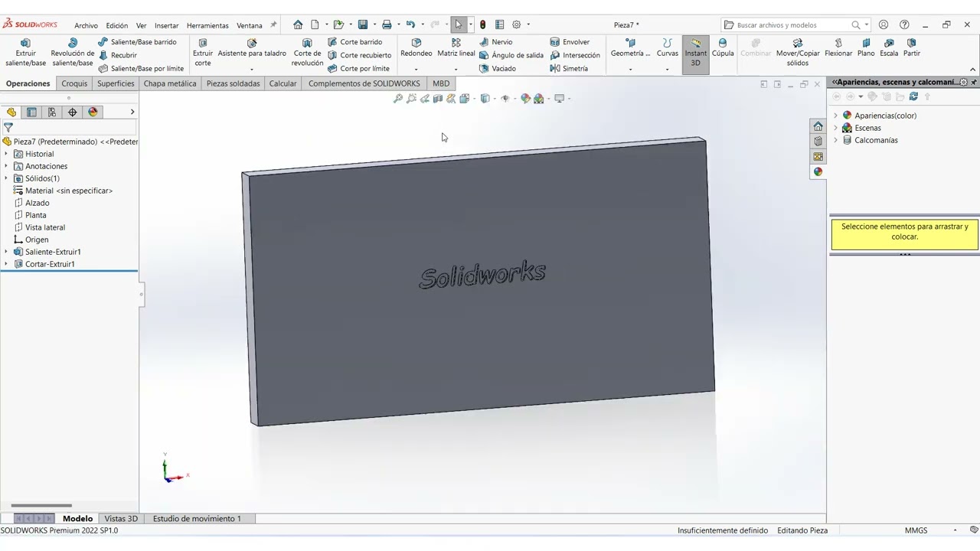Expand the Anotaciones tree node
The width and height of the screenshot is (980, 551).
click(6, 166)
